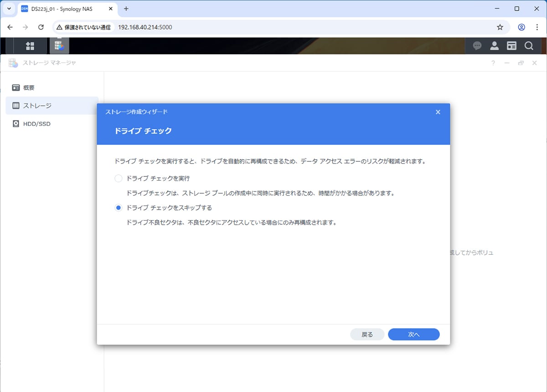The height and width of the screenshot is (392, 547).
Task: Open the HDD/SSD sidebar item
Action: pyautogui.click(x=52, y=124)
